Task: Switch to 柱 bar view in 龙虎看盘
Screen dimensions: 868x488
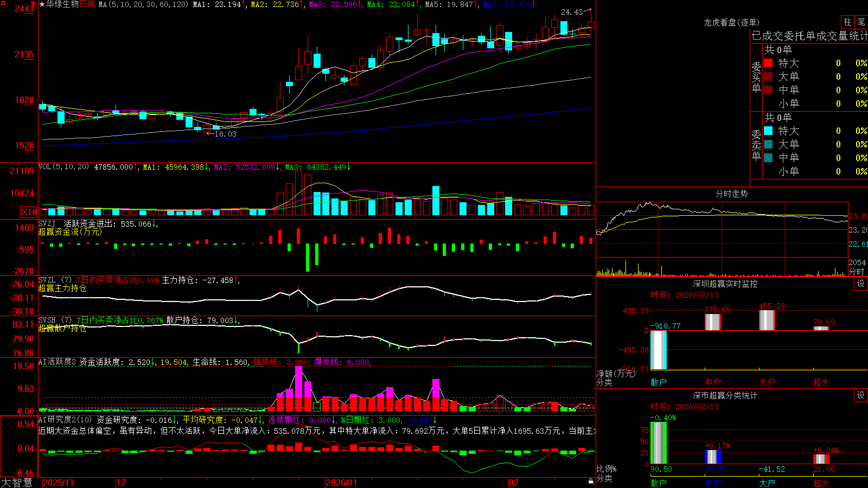Action: click(x=847, y=22)
